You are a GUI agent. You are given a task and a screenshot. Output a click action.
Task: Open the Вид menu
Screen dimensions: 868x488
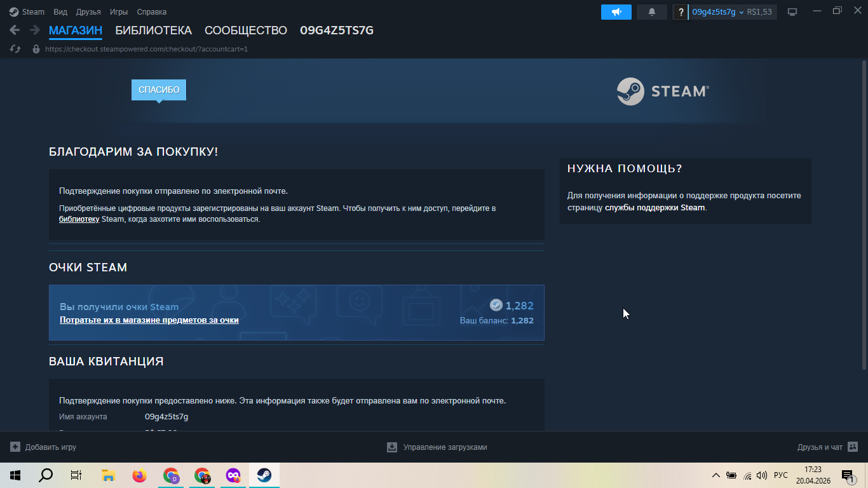60,12
